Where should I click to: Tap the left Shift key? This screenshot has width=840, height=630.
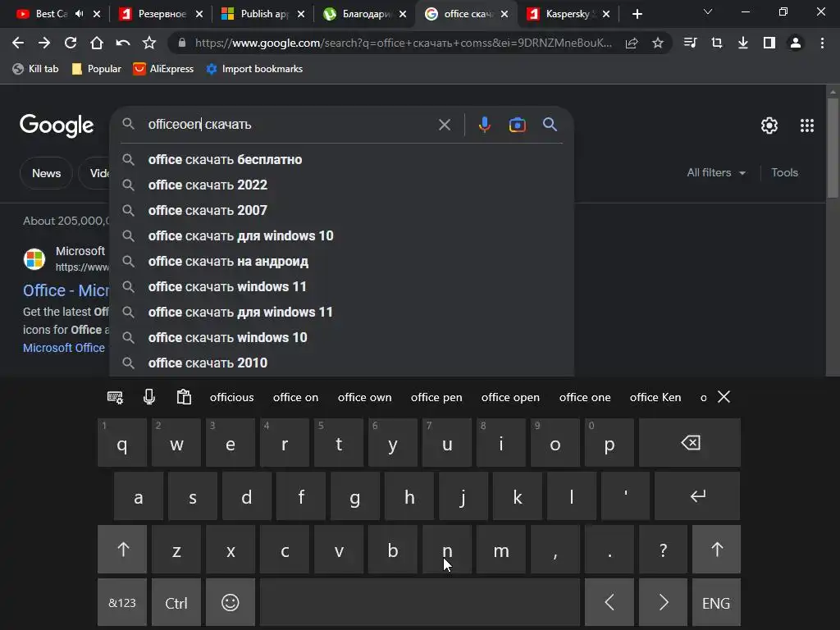tap(122, 549)
